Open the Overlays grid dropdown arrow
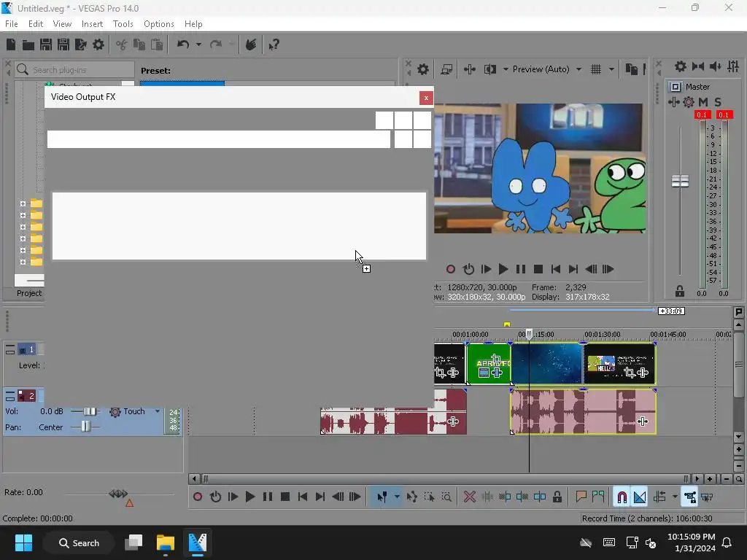Viewport: 747px width, 560px height. click(x=612, y=69)
